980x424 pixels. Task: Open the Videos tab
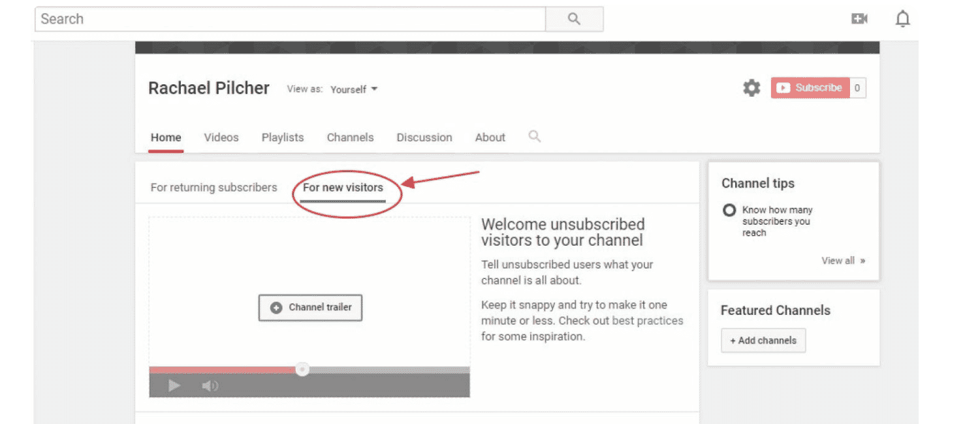point(221,137)
